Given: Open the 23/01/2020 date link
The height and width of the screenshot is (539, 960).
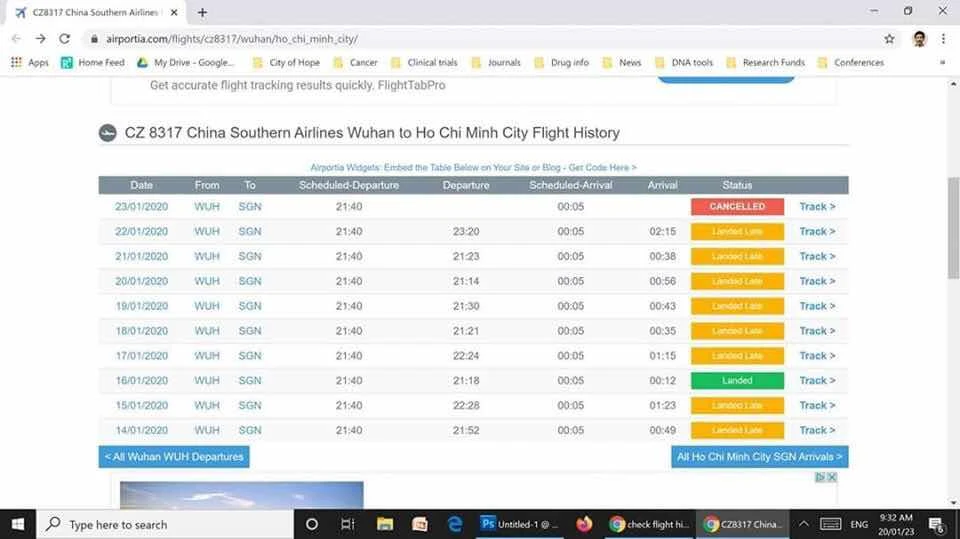Looking at the screenshot, I should pyautogui.click(x=141, y=206).
